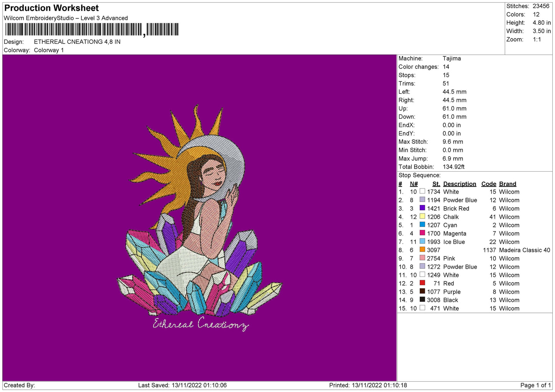Image resolution: width=555 pixels, height=392 pixels.
Task: Click stitch count '3097' in row 8
Action: pos(434,250)
